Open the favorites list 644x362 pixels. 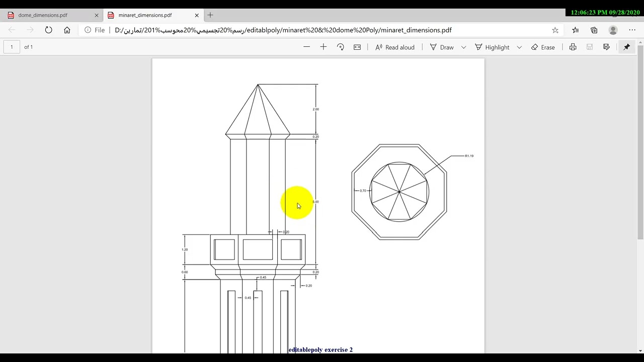click(576, 30)
